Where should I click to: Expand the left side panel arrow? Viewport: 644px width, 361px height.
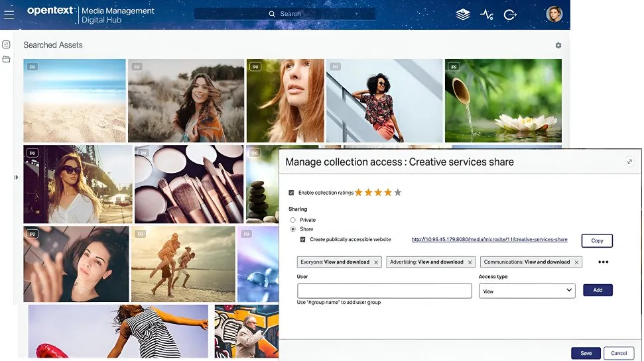tap(17, 177)
